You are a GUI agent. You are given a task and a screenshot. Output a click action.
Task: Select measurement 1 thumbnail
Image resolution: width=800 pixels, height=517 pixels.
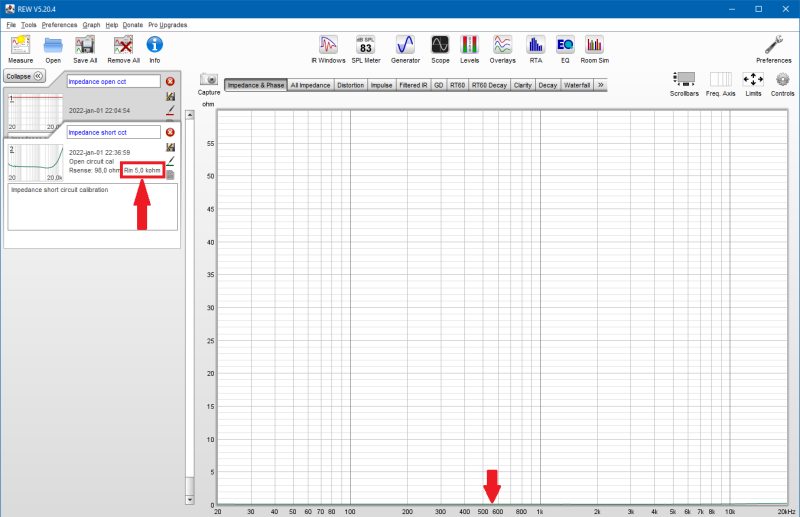[35, 112]
